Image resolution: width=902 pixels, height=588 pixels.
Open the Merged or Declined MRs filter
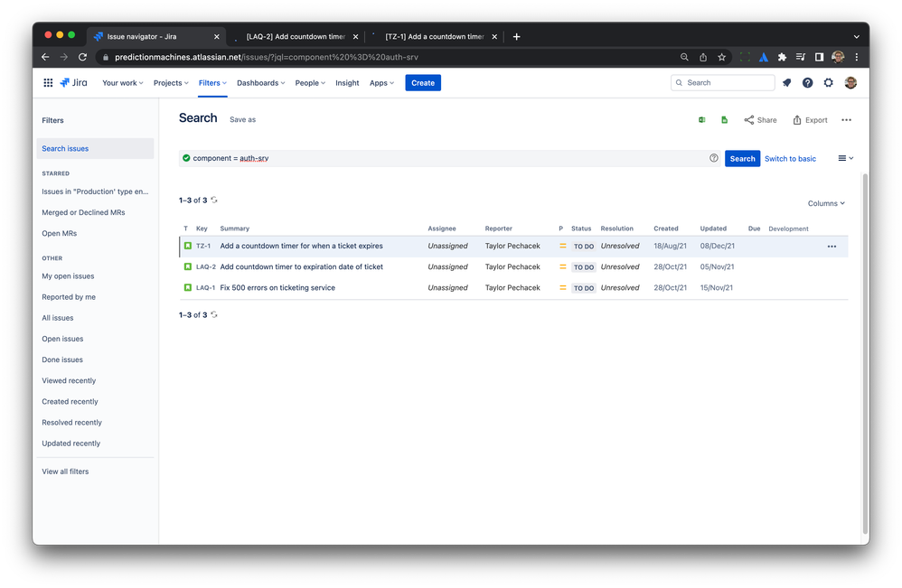(83, 212)
